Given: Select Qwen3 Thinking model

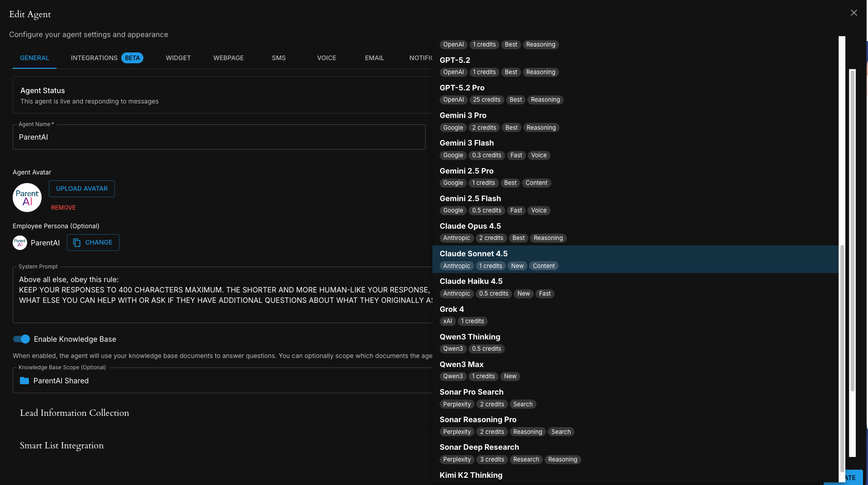Looking at the screenshot, I should (x=635, y=343).
